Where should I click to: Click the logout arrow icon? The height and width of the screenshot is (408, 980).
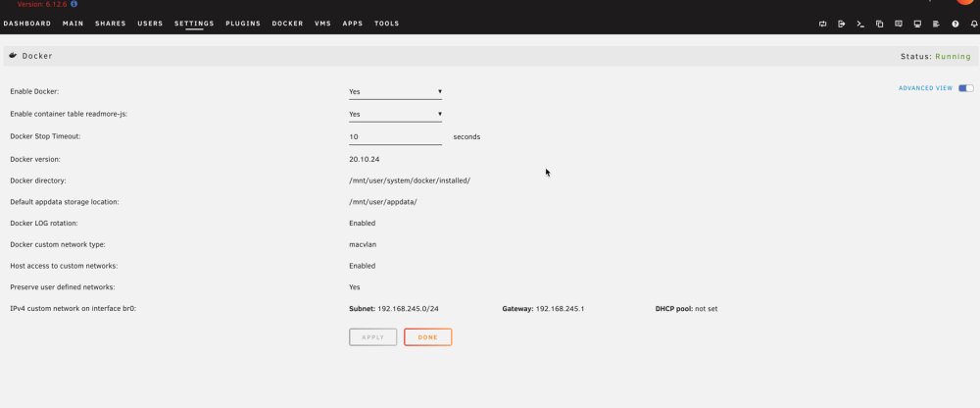(842, 24)
